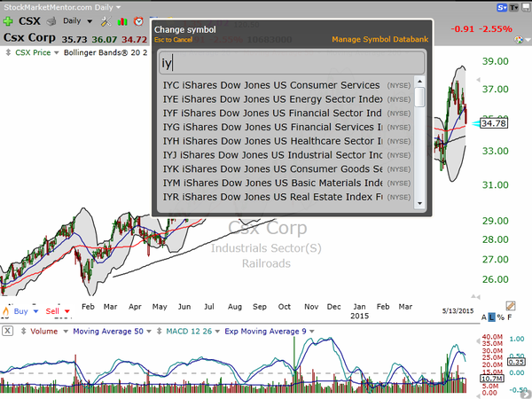
Task: Click the green and red bars chart style icon
Action: pyautogui.click(x=122, y=22)
